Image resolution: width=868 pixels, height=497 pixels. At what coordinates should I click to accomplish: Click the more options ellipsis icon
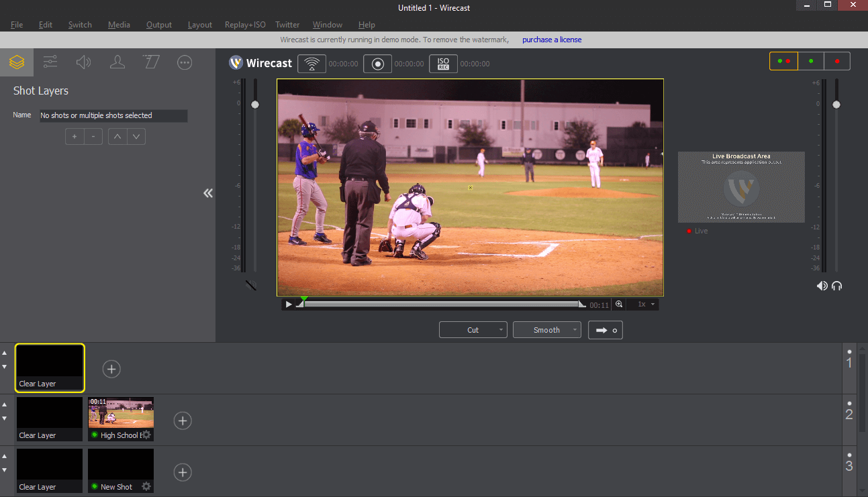pyautogui.click(x=184, y=62)
